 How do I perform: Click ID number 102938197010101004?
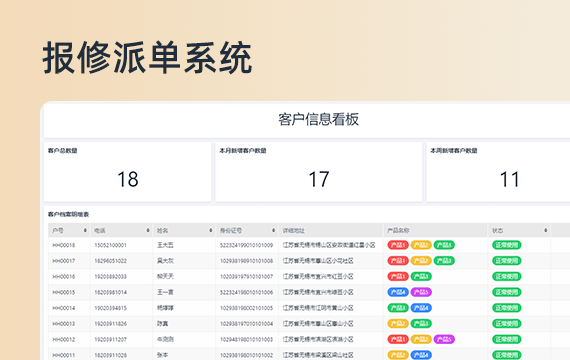tap(246, 324)
